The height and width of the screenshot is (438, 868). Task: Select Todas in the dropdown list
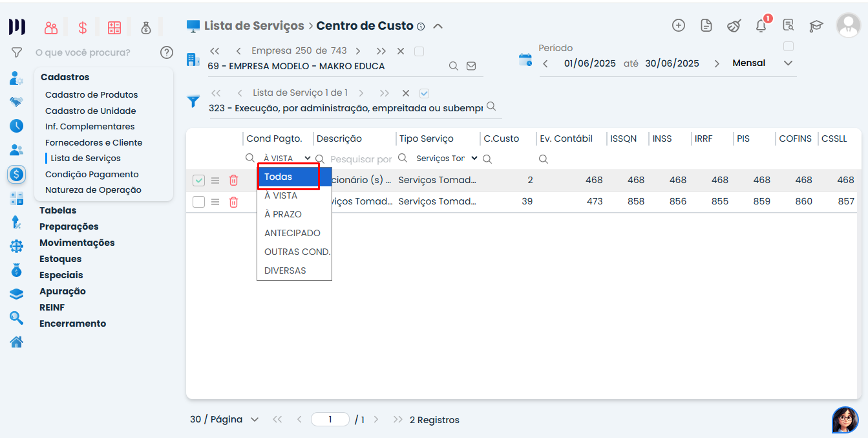point(294,177)
